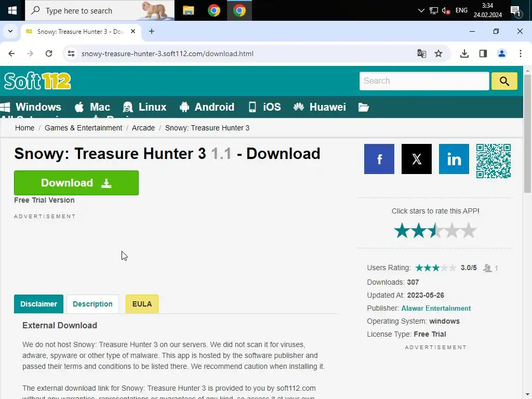The width and height of the screenshot is (532, 399).
Task: Show hidden system tray icons
Action: point(421,10)
